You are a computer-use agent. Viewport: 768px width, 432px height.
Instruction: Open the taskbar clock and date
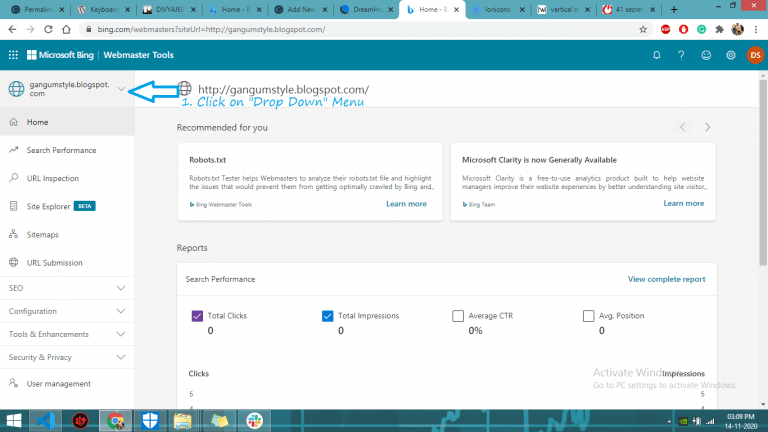pos(741,421)
